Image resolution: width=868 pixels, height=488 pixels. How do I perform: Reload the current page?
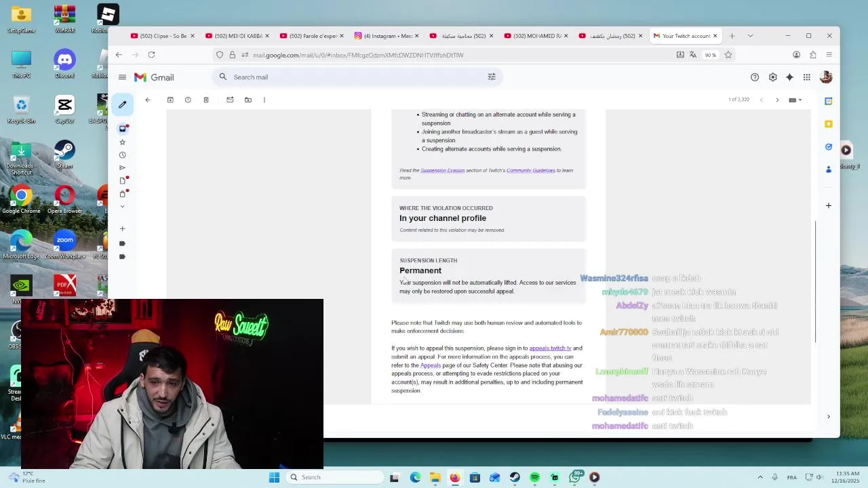(151, 55)
